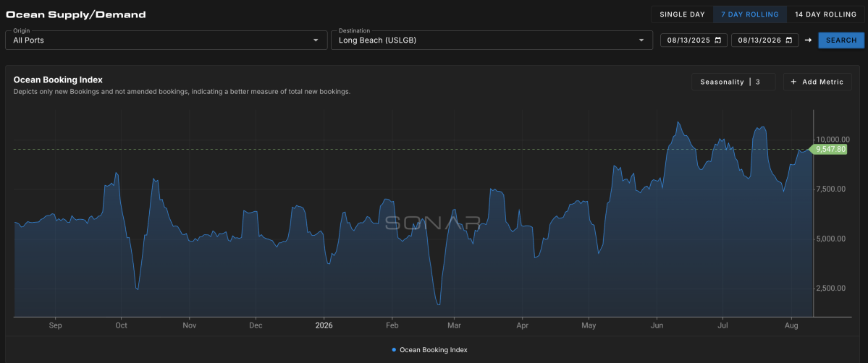Open the Seasonality selector
868x363 pixels.
pos(733,82)
